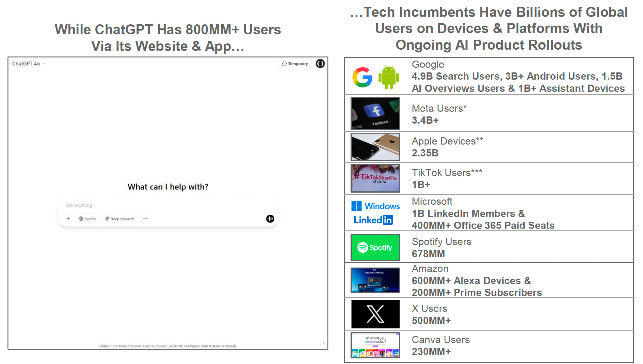Start voice mode with waveform icon
Viewport: 643px width, 364px height.
270,219
